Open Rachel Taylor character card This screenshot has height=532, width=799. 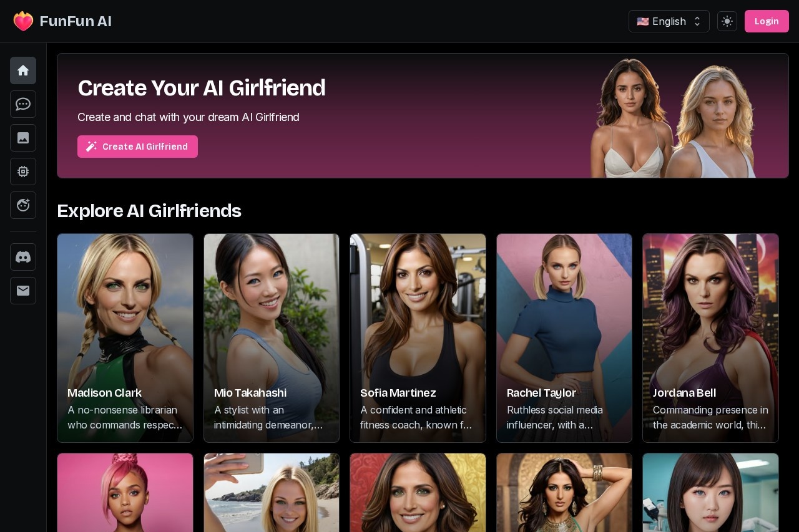tap(564, 338)
